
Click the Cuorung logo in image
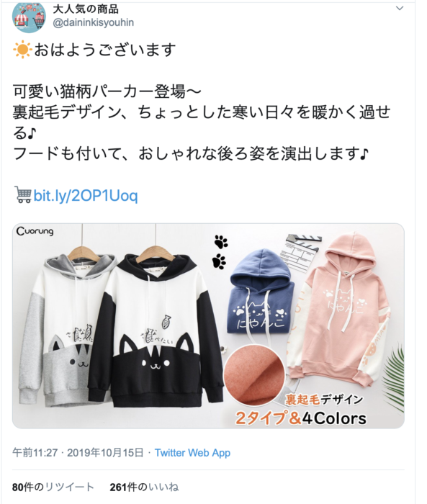click(x=35, y=231)
